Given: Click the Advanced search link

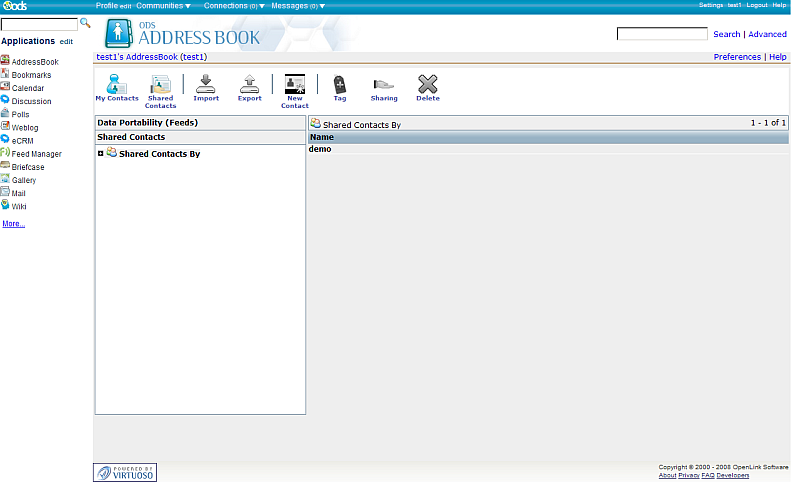Looking at the screenshot, I should pos(767,34).
